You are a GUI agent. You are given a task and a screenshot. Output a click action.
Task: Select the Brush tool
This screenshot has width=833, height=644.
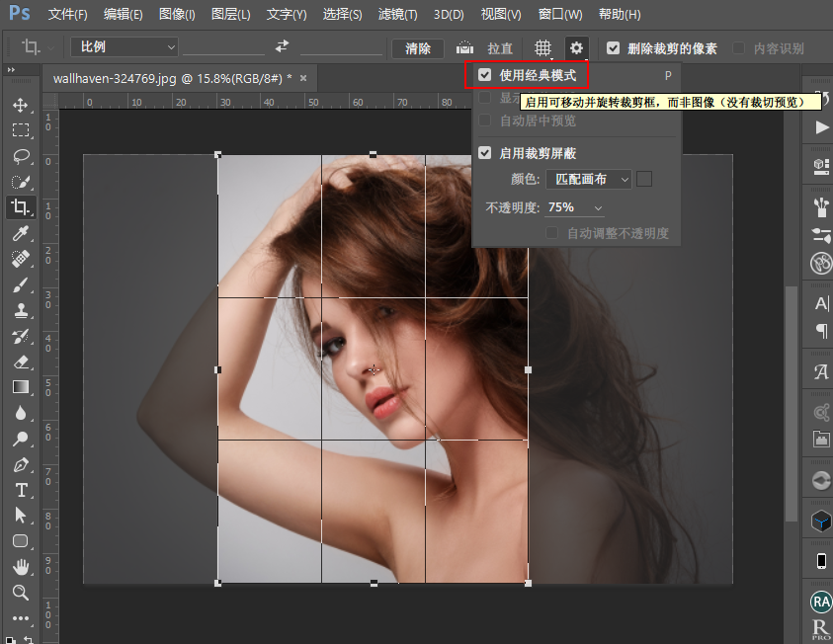point(22,285)
